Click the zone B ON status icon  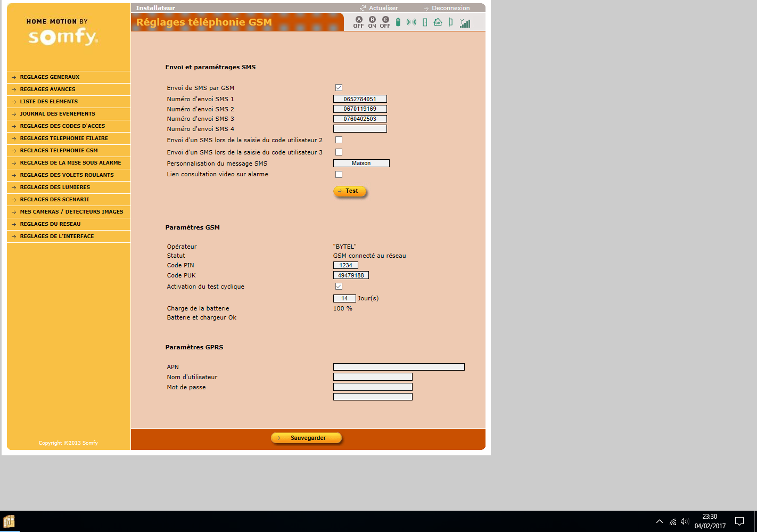(x=372, y=22)
